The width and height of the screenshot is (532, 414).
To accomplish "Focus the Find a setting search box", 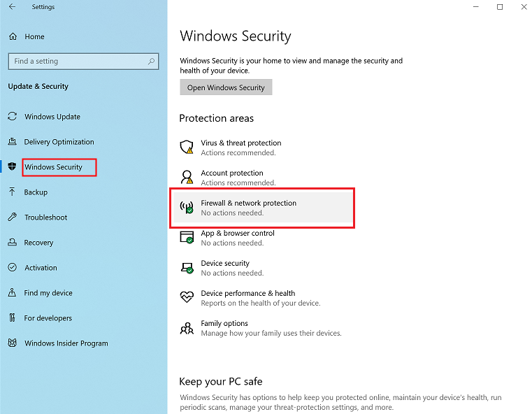I will 77,62.
